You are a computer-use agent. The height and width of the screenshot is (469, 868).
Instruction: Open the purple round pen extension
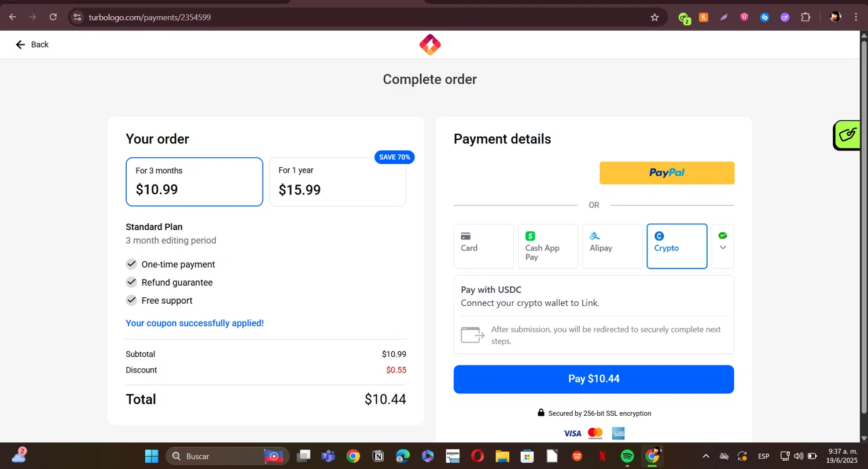point(785,17)
